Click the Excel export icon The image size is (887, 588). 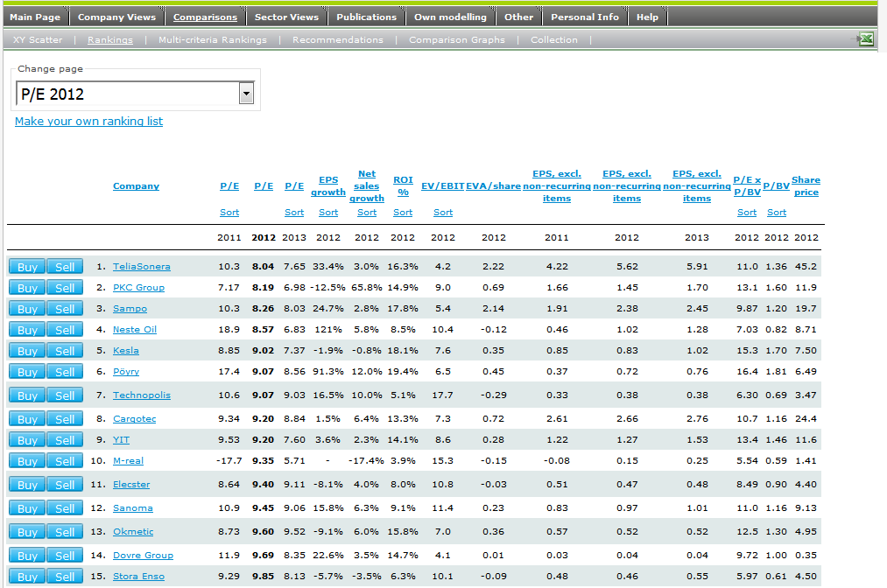(866, 39)
